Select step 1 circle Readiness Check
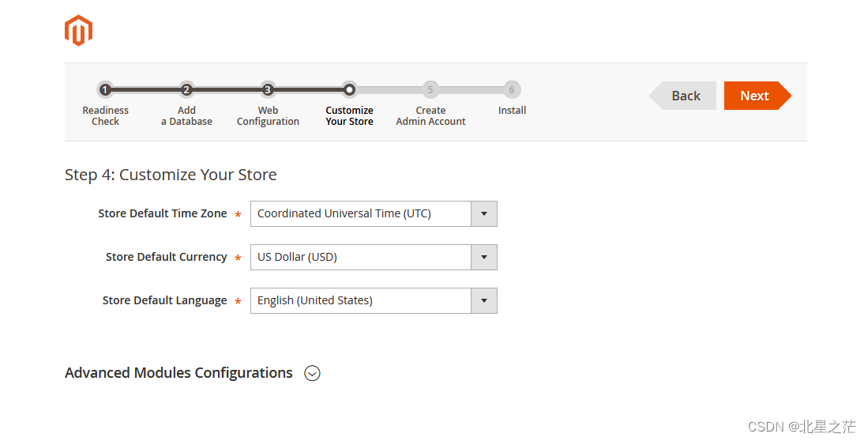This screenshot has height=441, width=868. click(105, 90)
